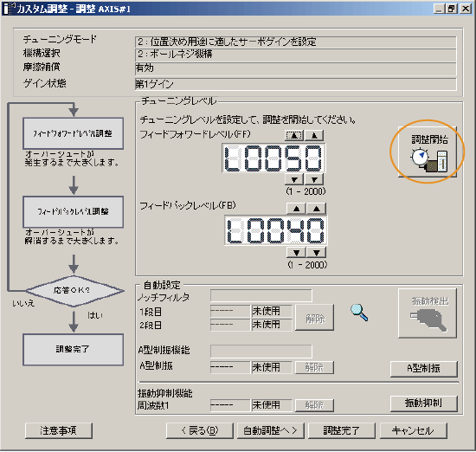The height and width of the screenshot is (452, 476).
Task: Click the A型制振 frequency value field
Action: 230,367
